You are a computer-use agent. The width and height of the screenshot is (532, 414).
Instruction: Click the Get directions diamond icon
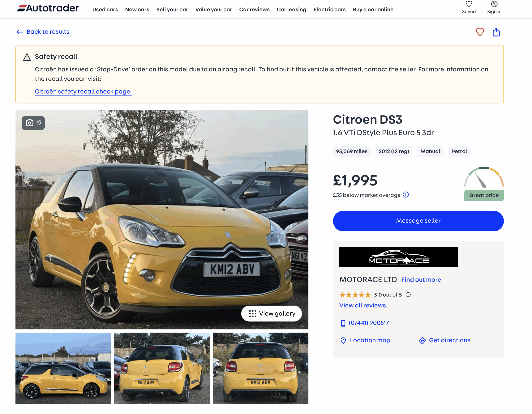(422, 340)
